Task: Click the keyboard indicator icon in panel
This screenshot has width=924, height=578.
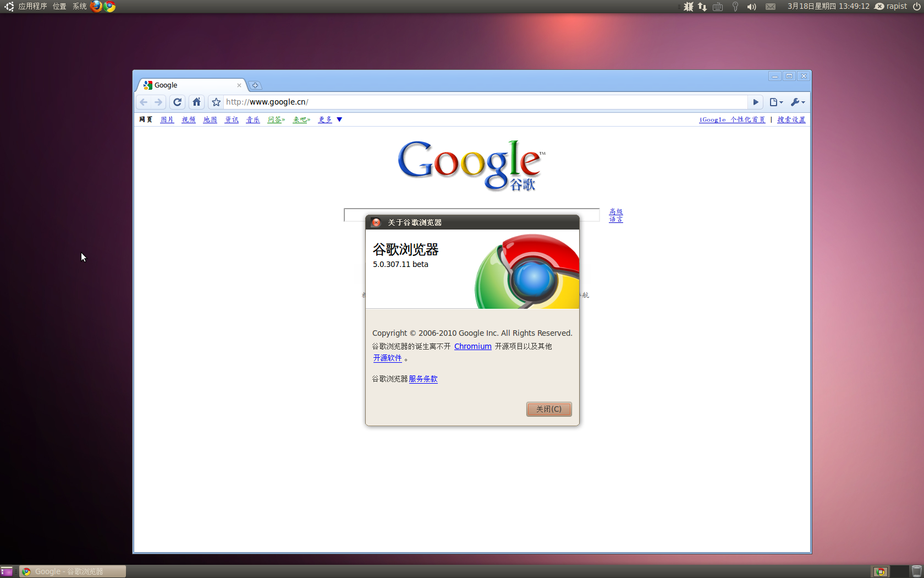Action: pyautogui.click(x=718, y=7)
